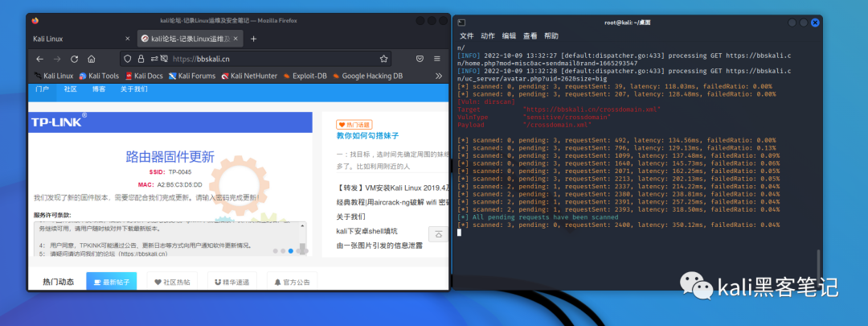This screenshot has height=326, width=868.
Task: Open the terminal 编辑 menu
Action: 509,36
